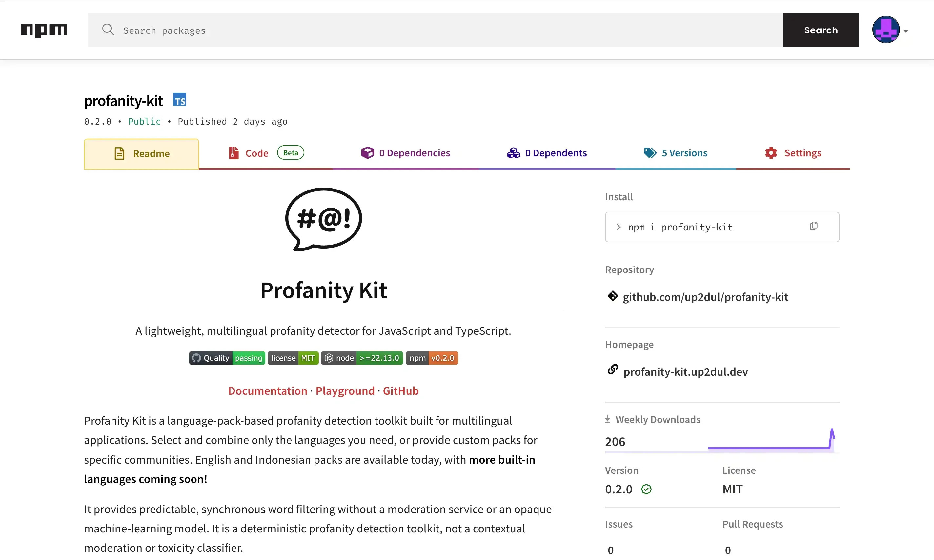Open the Documentation link
This screenshot has height=560, width=934.
click(268, 390)
